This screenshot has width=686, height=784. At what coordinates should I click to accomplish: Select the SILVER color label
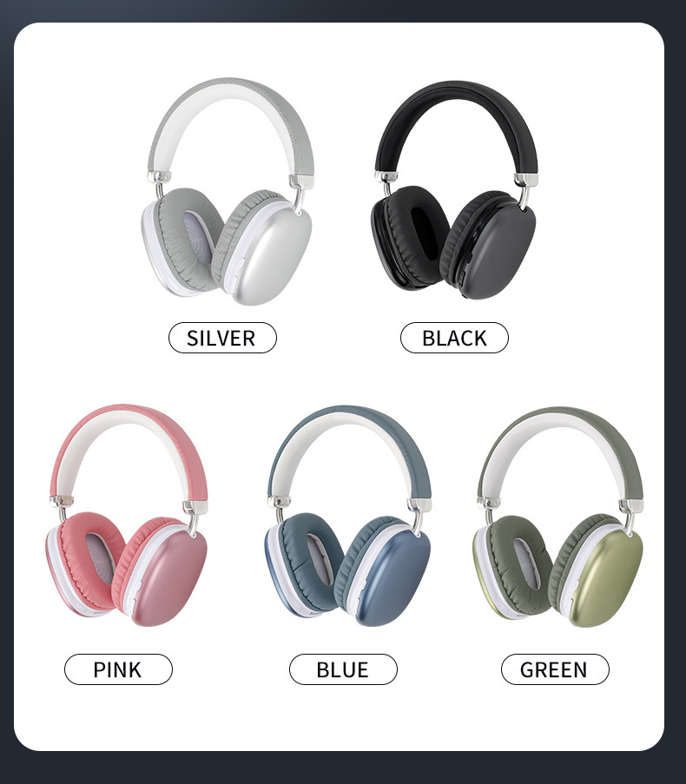coord(222,338)
